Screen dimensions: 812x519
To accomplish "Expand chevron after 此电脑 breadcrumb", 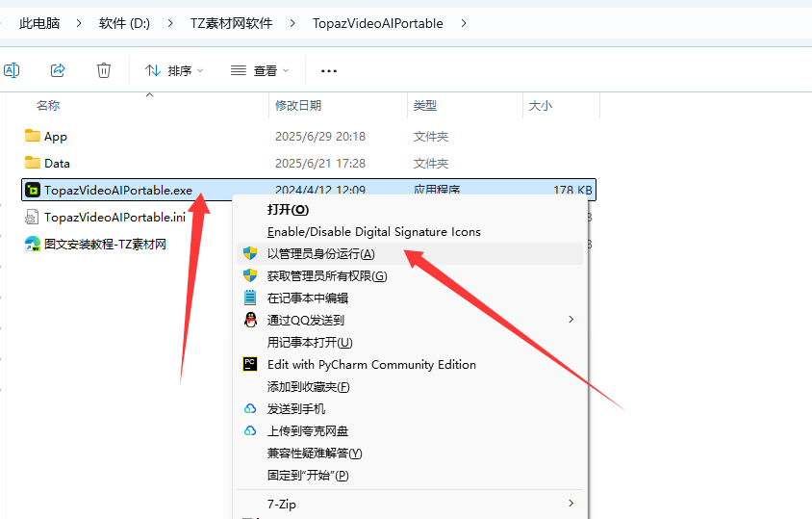I will [x=79, y=23].
